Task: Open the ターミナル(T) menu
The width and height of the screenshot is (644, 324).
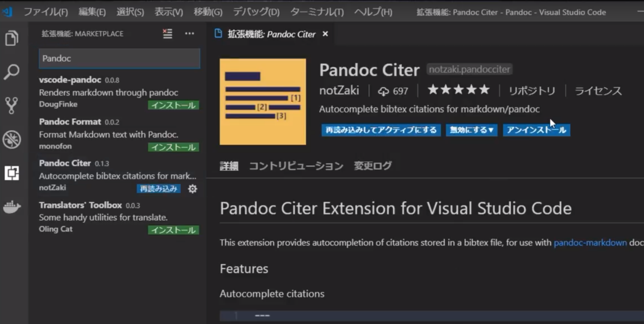Action: click(x=317, y=12)
